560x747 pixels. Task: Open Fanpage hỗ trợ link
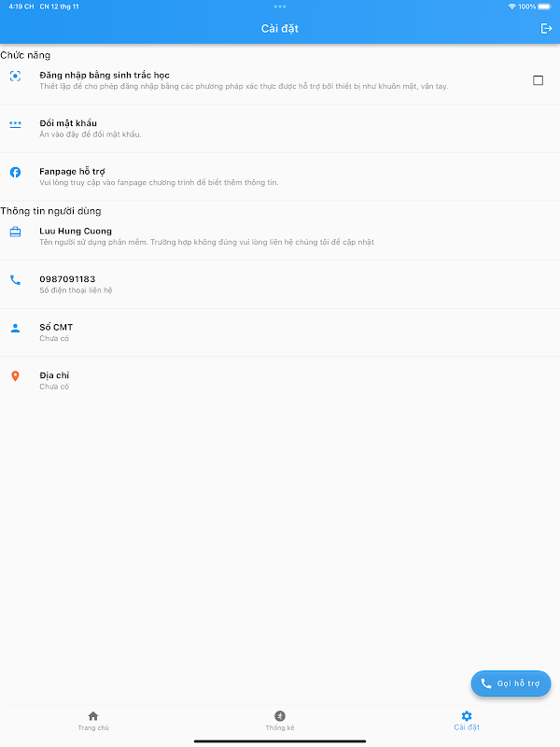tap(280, 176)
